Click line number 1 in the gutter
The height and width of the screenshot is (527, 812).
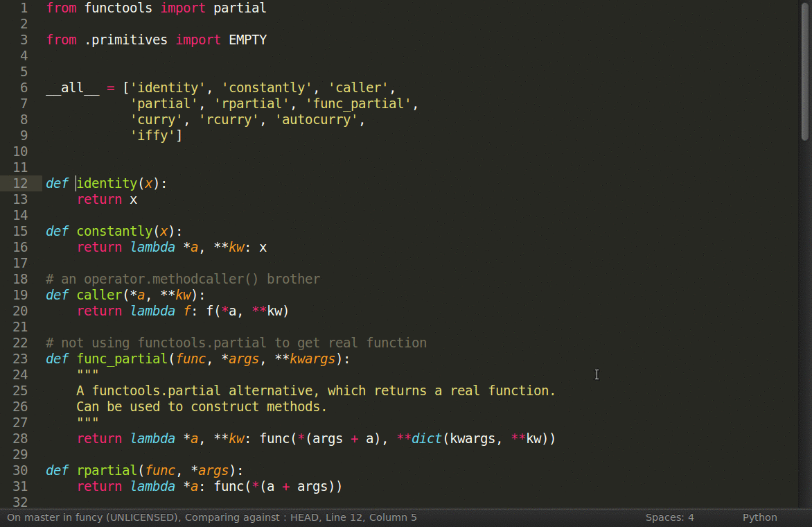(24, 8)
